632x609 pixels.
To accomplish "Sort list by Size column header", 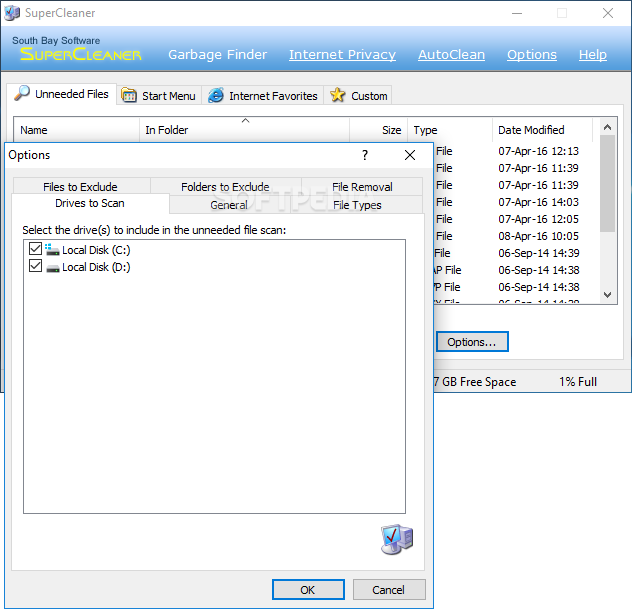I will click(x=378, y=130).
